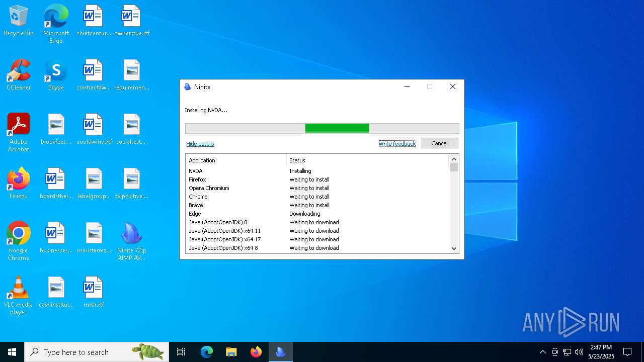Open Firefox from the taskbar
This screenshot has width=644, height=362.
coord(256,352)
